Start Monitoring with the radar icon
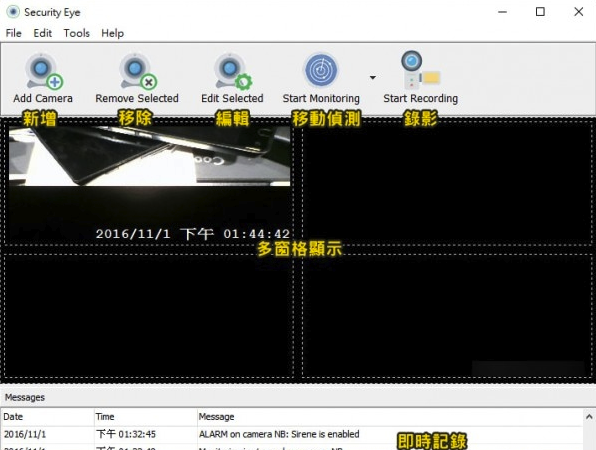Image resolution: width=596 pixels, height=450 pixels. pyautogui.click(x=321, y=70)
